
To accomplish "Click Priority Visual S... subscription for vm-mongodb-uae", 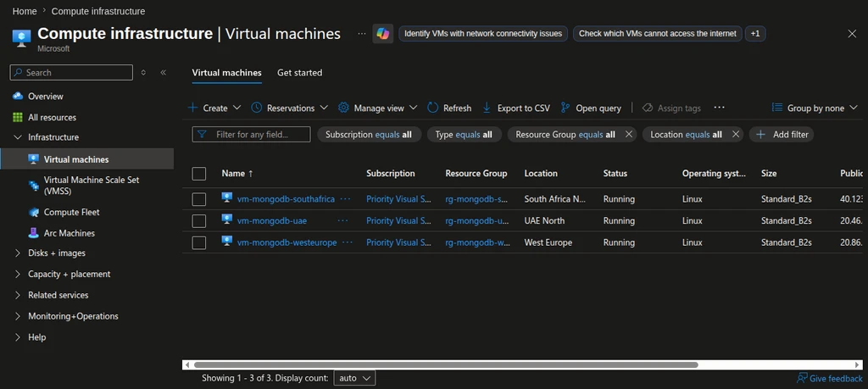I will coord(398,221).
